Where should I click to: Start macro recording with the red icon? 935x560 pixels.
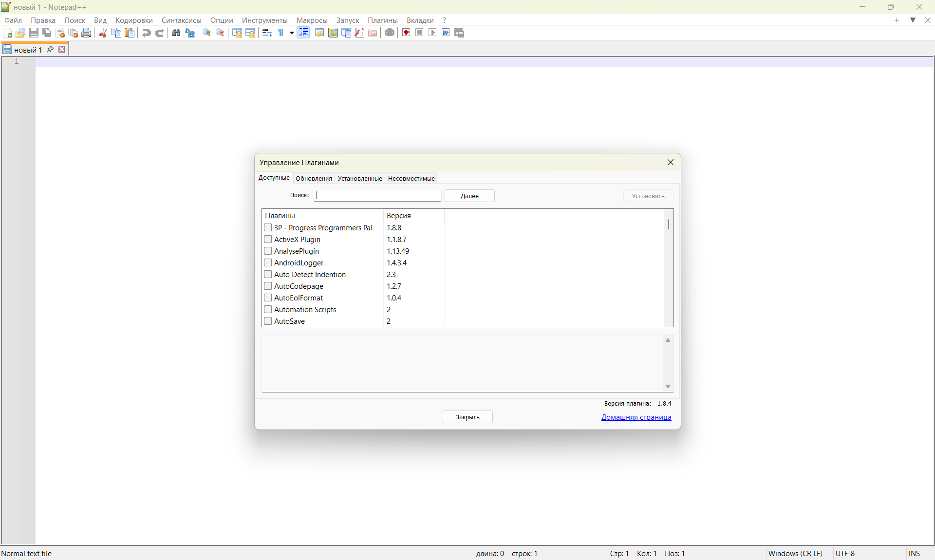click(406, 33)
